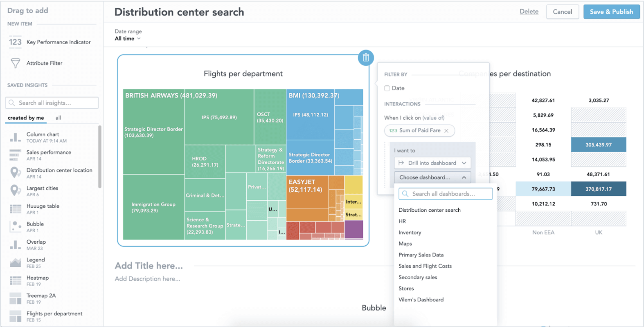Click the Treemap 2A icon
This screenshot has width=644, height=327.
click(x=15, y=298)
